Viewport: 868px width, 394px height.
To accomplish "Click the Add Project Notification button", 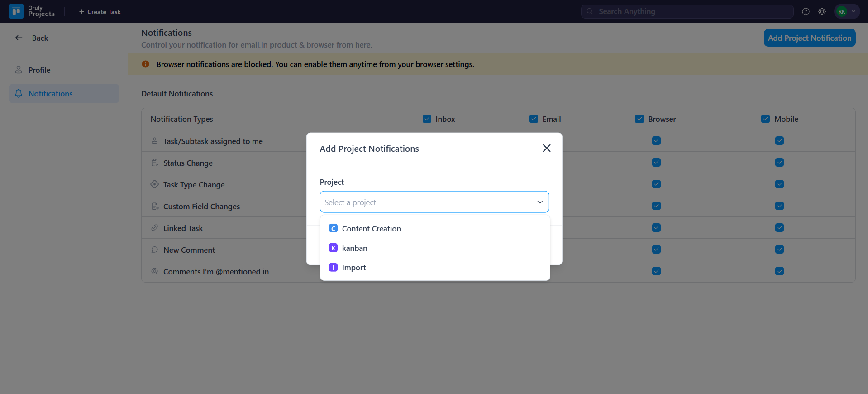I will [x=809, y=38].
